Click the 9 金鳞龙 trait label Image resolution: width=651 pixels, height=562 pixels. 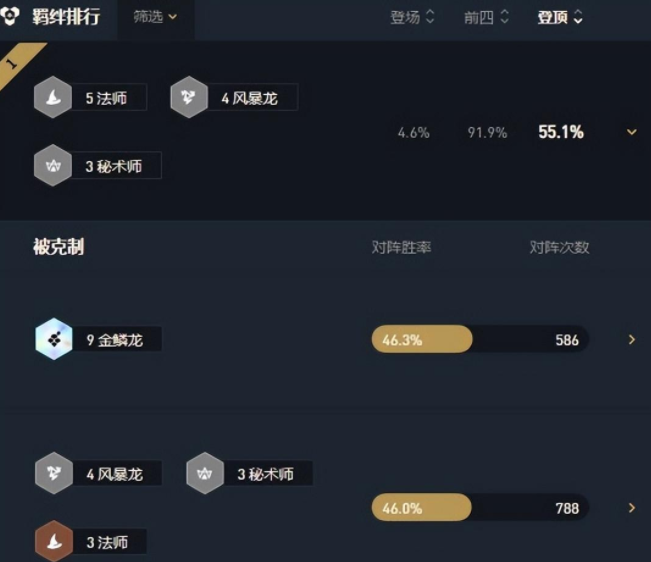click(x=117, y=340)
